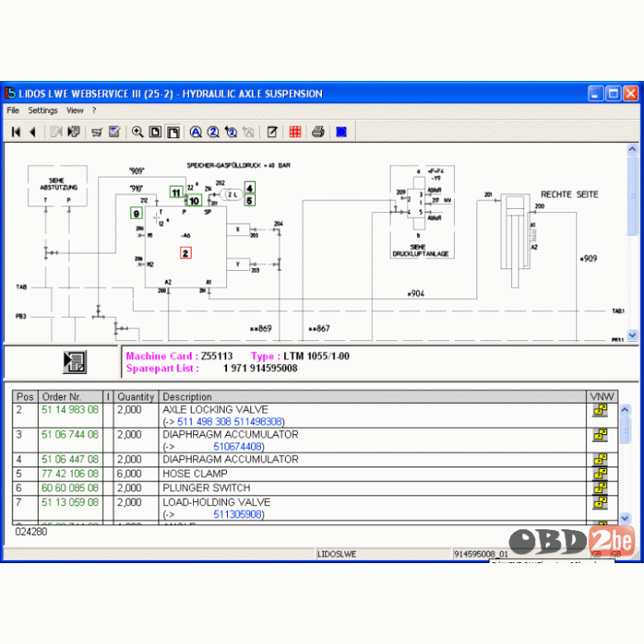Open replacement part link 511305908

(x=238, y=514)
